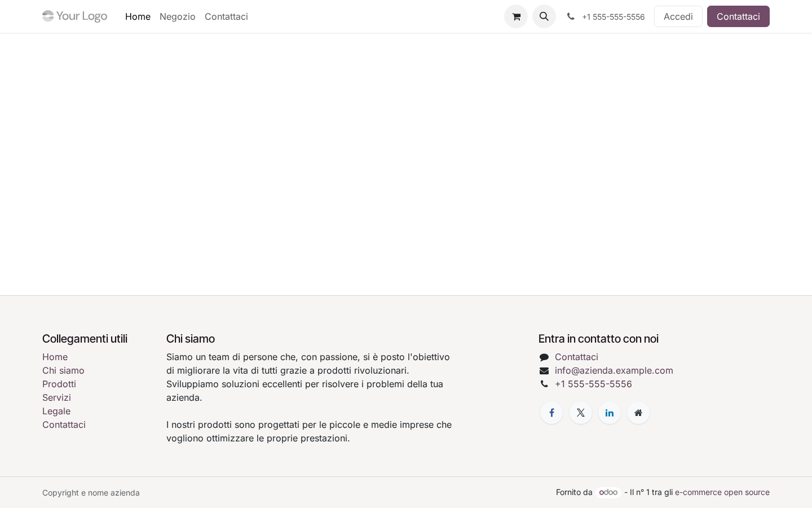Open the Facebook social icon
This screenshot has height=508, width=812.
pos(551,413)
